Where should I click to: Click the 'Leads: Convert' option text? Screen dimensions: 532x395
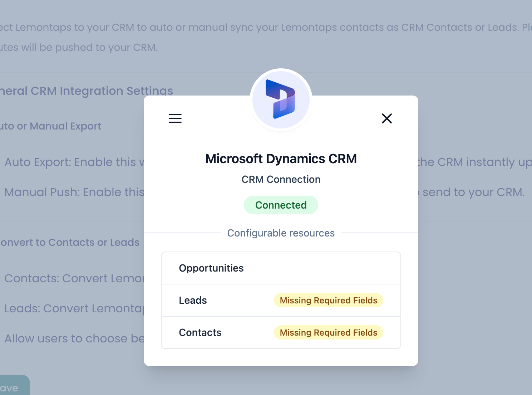click(x=74, y=308)
